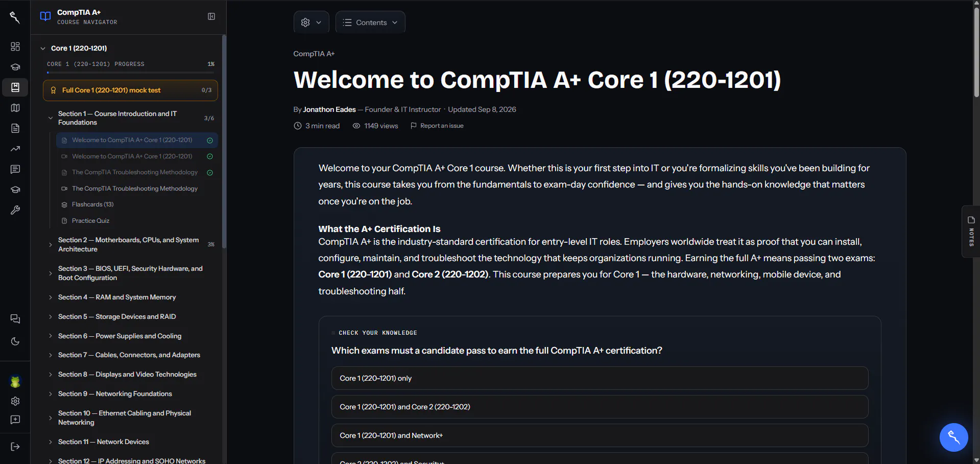980x464 pixels.
Task: Collapse Section 1 — Course Introduction and IT Foundations
Action: pyautogui.click(x=51, y=118)
